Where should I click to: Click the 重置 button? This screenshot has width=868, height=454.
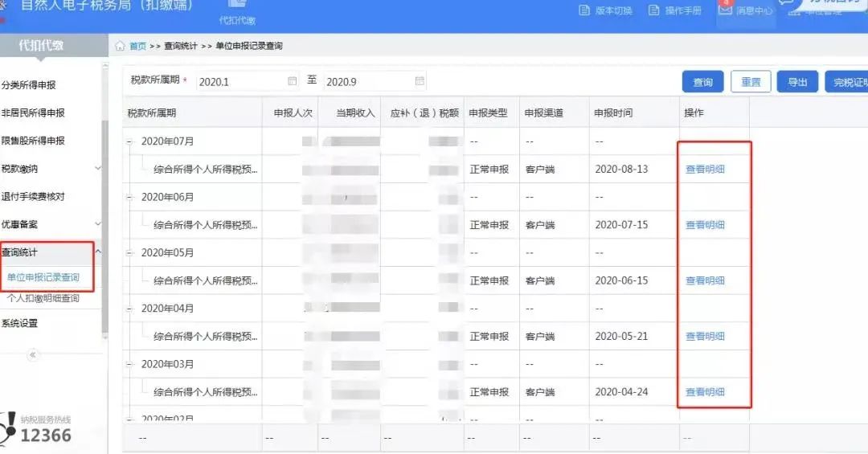[x=751, y=82]
